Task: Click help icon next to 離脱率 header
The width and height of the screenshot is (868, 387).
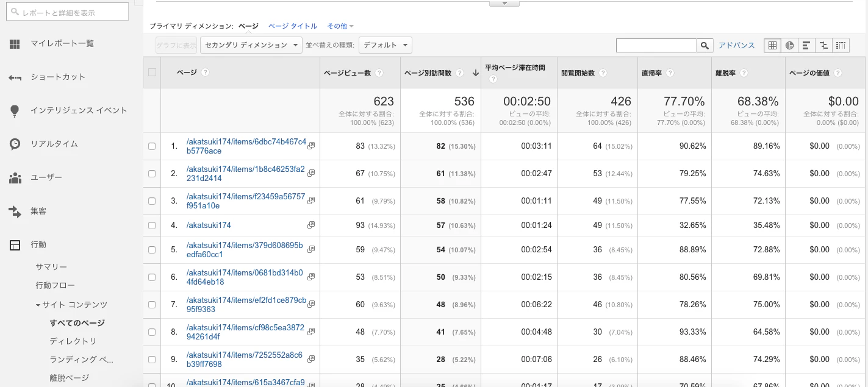Action: [744, 73]
